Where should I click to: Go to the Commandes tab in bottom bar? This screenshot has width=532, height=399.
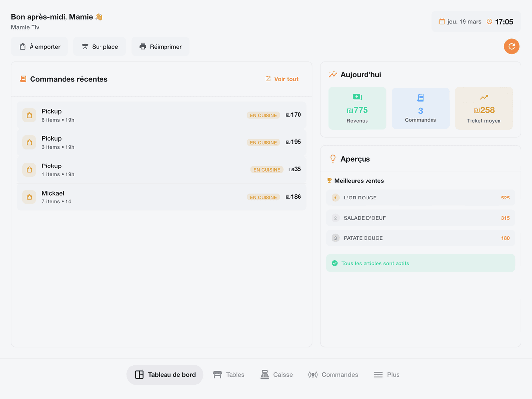point(333,375)
